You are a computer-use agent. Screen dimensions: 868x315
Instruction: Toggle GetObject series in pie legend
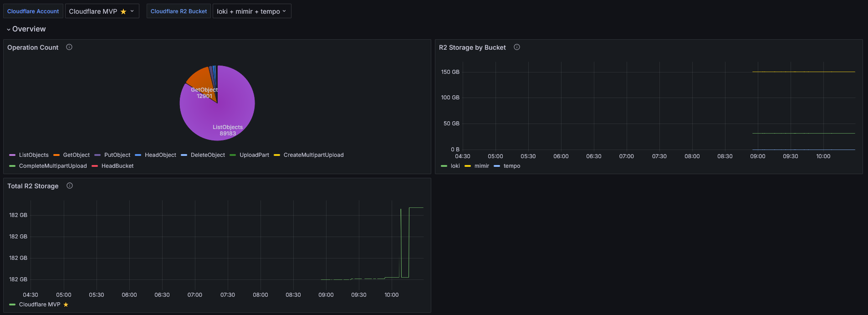[76, 155]
